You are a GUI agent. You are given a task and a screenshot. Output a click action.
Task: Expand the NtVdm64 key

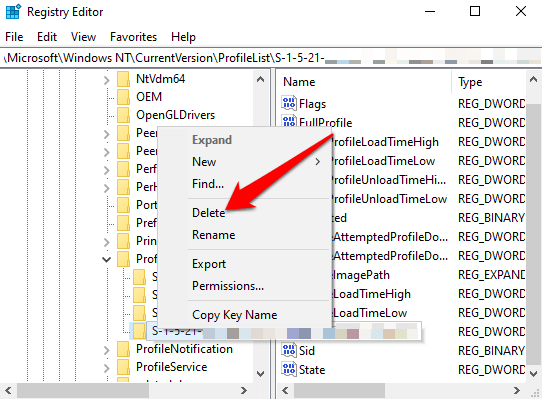[x=107, y=80]
